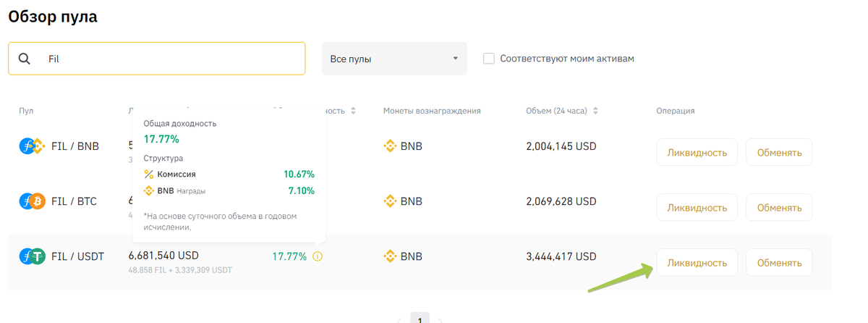Click Обменять button for FIL / USDT
868x323 pixels.
click(779, 262)
